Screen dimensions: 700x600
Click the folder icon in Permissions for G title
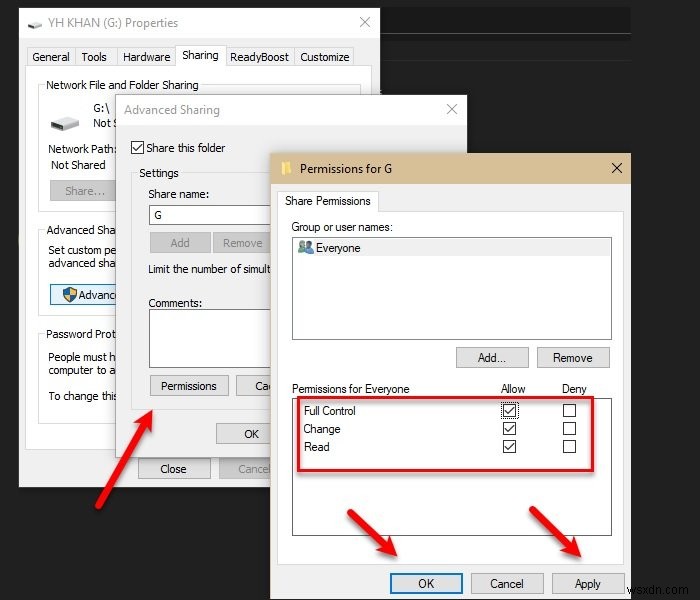click(286, 168)
